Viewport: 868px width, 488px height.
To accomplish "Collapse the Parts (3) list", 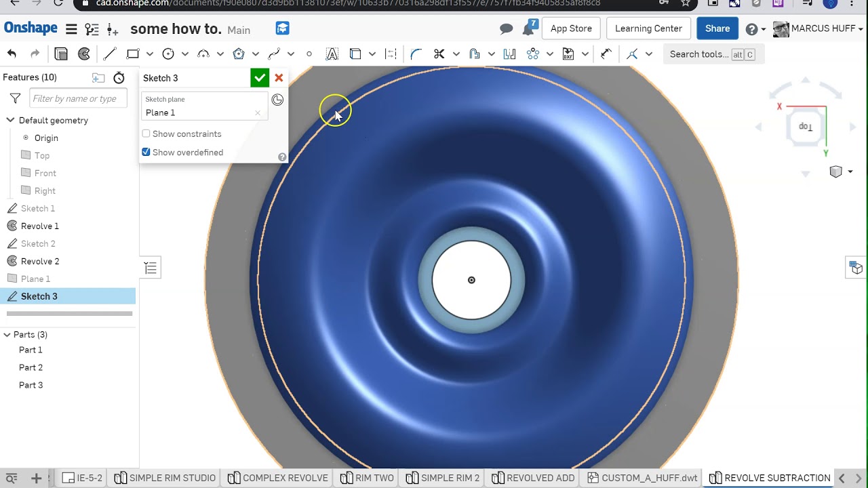I will coord(7,334).
